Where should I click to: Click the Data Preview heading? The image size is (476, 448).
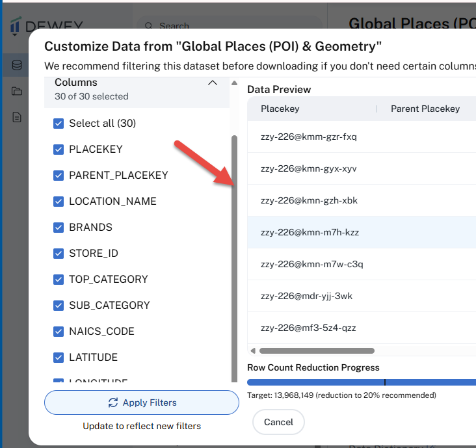(x=279, y=90)
